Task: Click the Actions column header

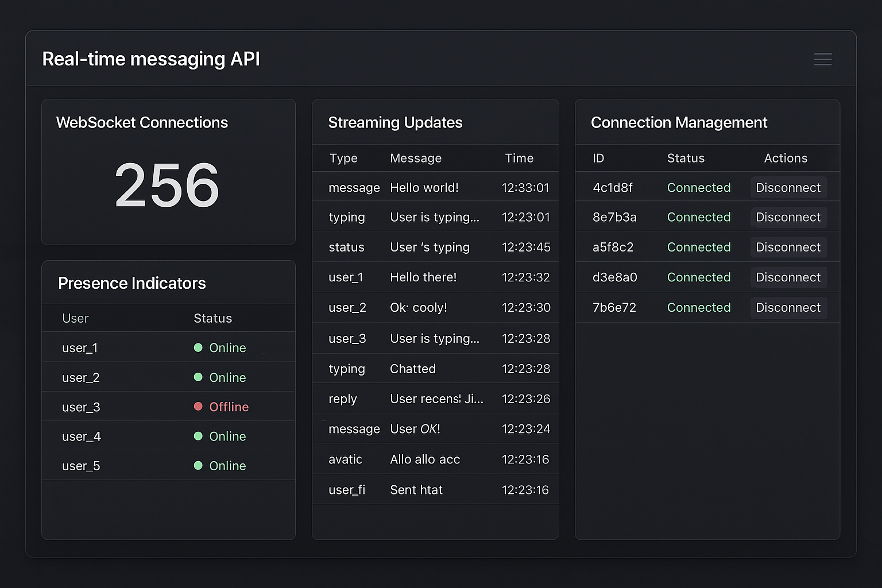Action: click(786, 158)
